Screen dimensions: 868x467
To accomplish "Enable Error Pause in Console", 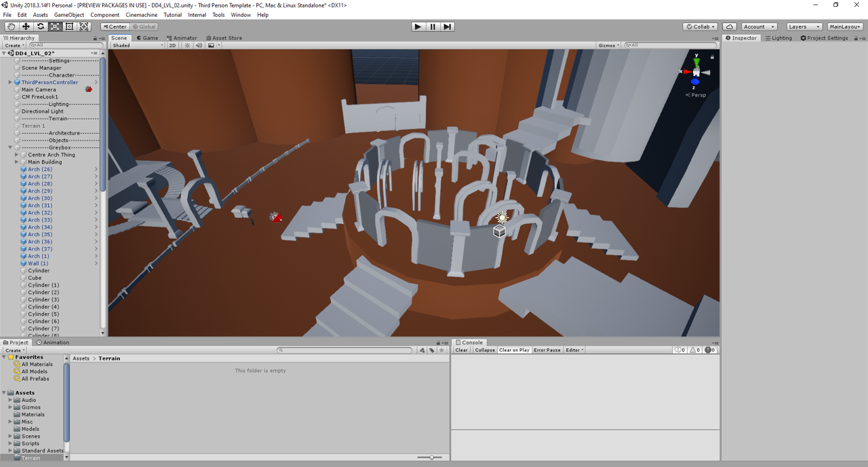I will pos(547,350).
